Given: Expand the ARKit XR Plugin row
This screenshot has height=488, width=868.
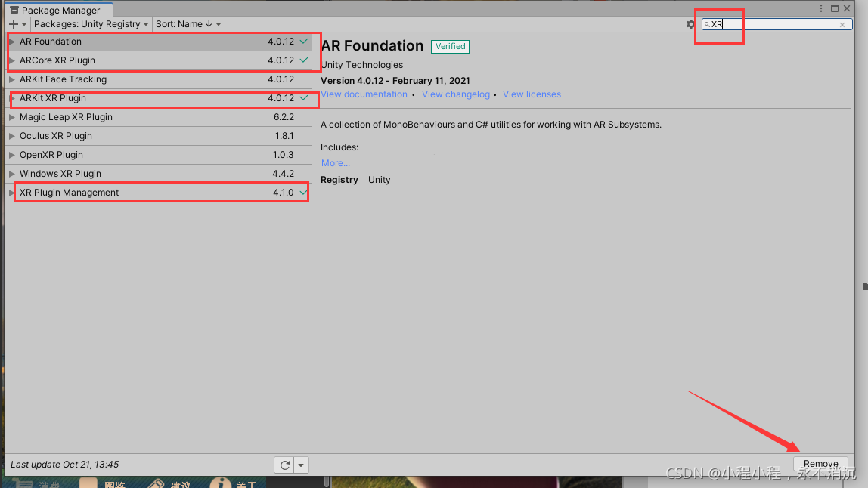Looking at the screenshot, I should coord(11,98).
